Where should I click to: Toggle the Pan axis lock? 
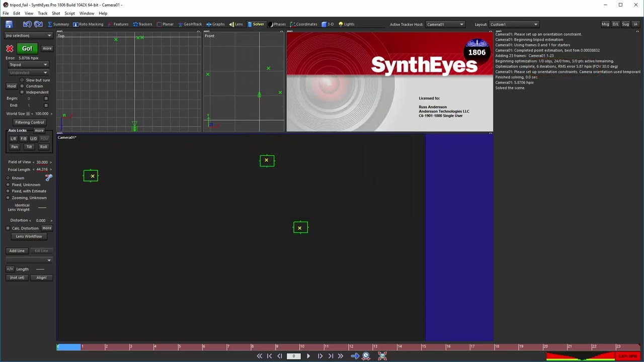[x=14, y=147]
